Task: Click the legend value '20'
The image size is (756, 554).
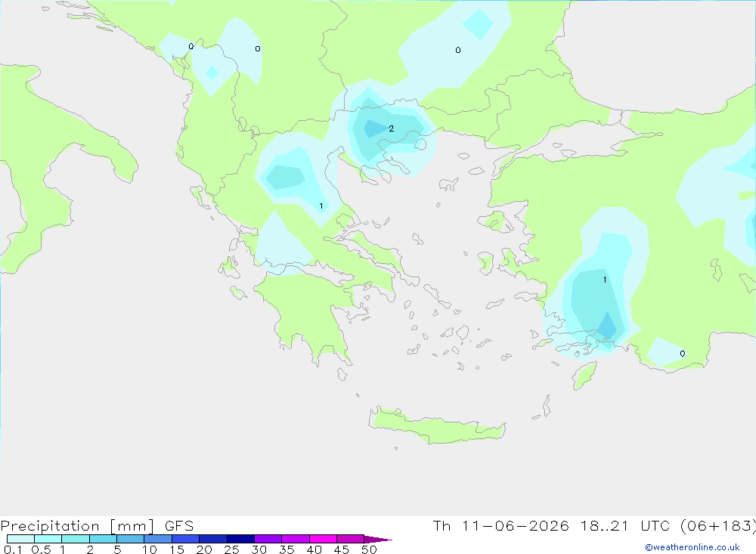Action: click(x=204, y=549)
